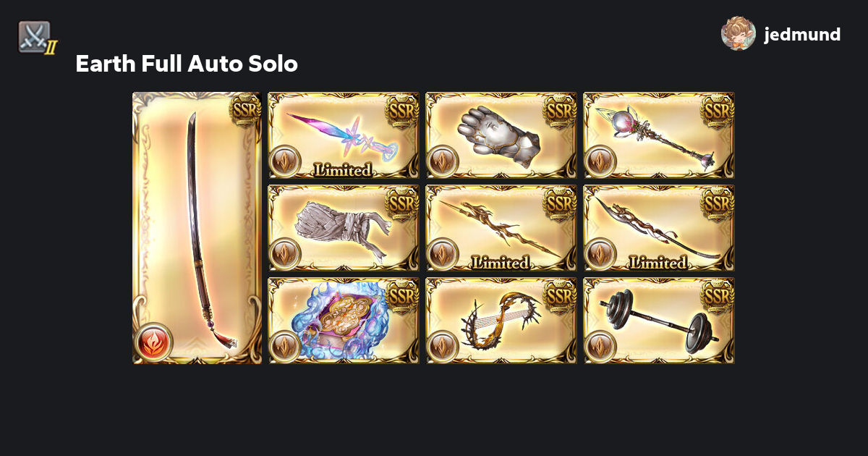Viewport: 868px width, 456px height.
Task: Click the fire element icon on katana
Action: [x=154, y=341]
